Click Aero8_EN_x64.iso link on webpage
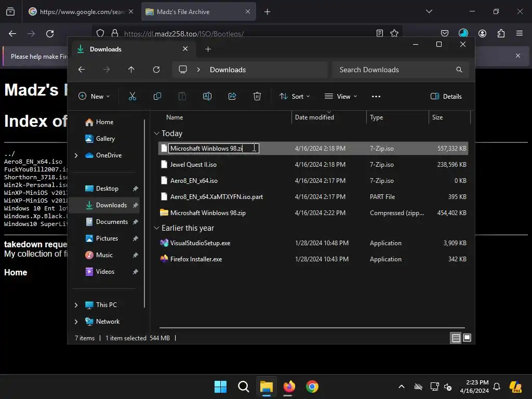Image resolution: width=532 pixels, height=399 pixels. tap(33, 162)
